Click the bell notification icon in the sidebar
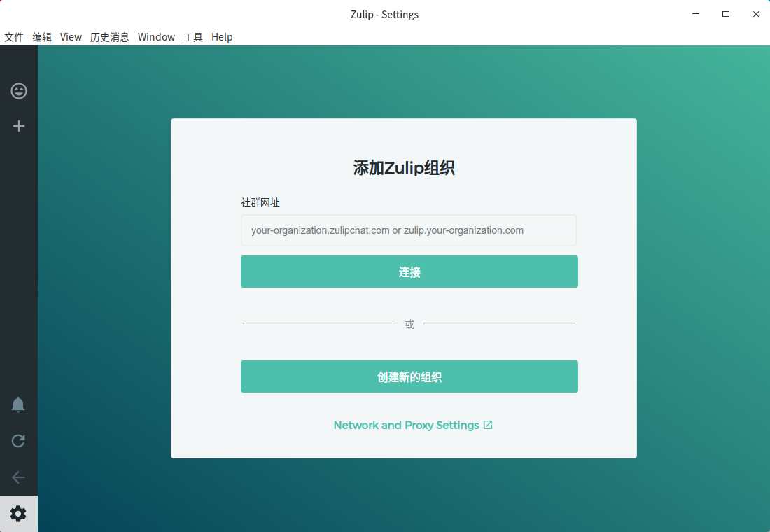The width and height of the screenshot is (770, 532). [x=18, y=405]
